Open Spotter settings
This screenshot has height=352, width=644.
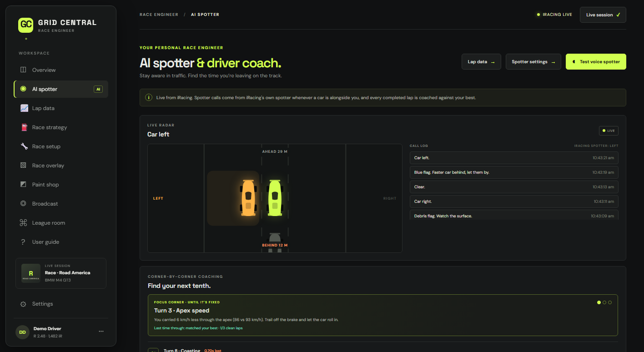(x=533, y=62)
